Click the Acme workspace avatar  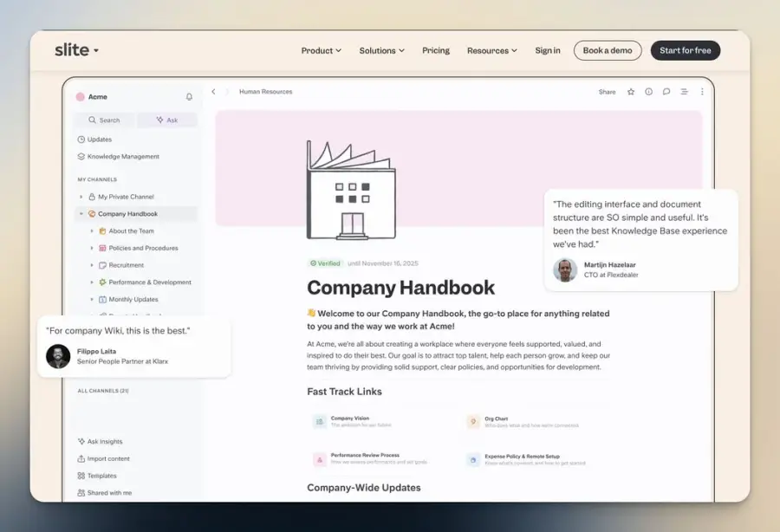click(80, 97)
